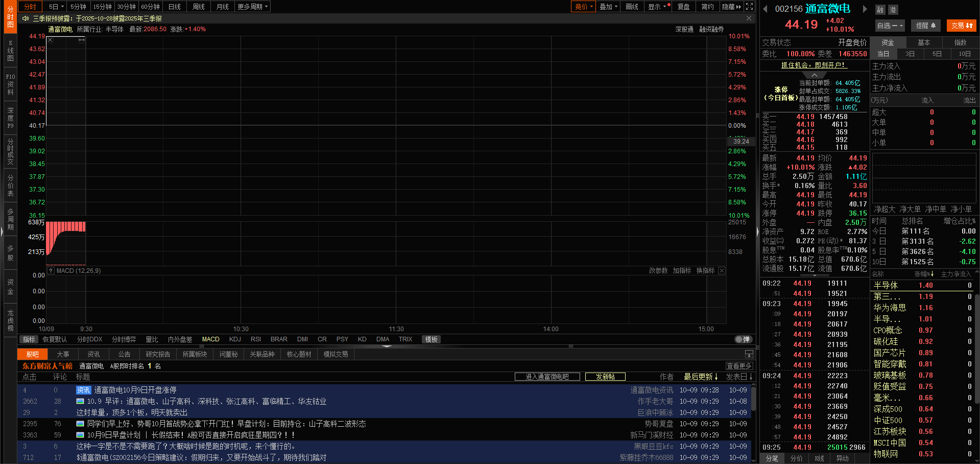Click image icon on 10.9 早评 post
980x464 pixels.
pyautogui.click(x=80, y=401)
